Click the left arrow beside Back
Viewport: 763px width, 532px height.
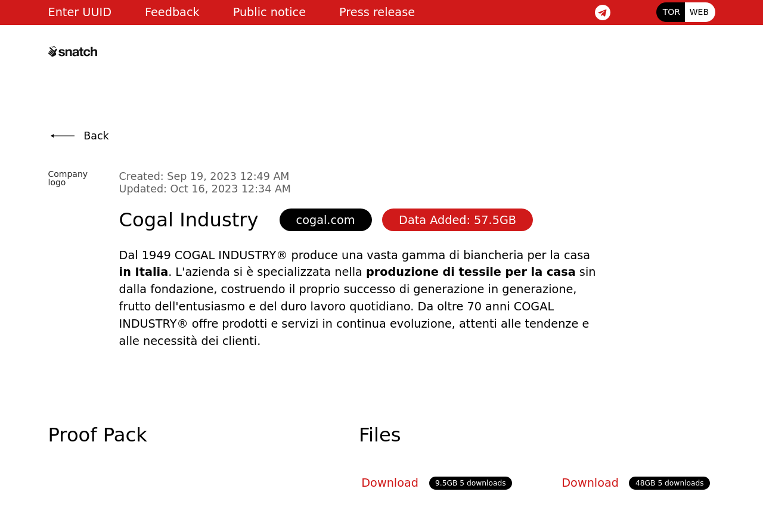click(63, 136)
